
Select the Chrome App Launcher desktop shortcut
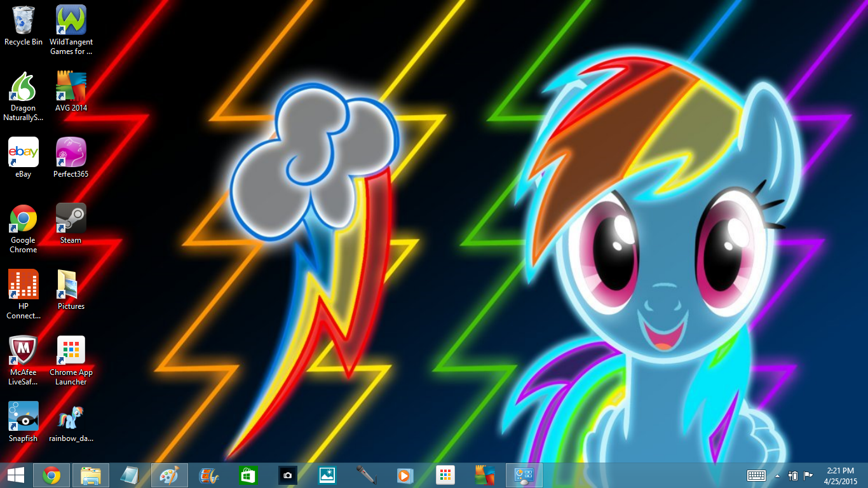71,361
